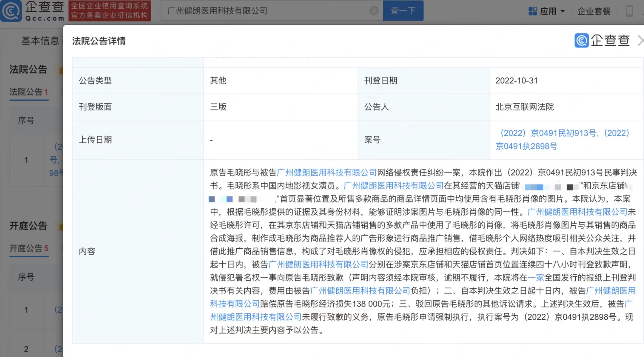Click the 其他 announcement type value
This screenshot has width=644, height=357.
[218, 81]
